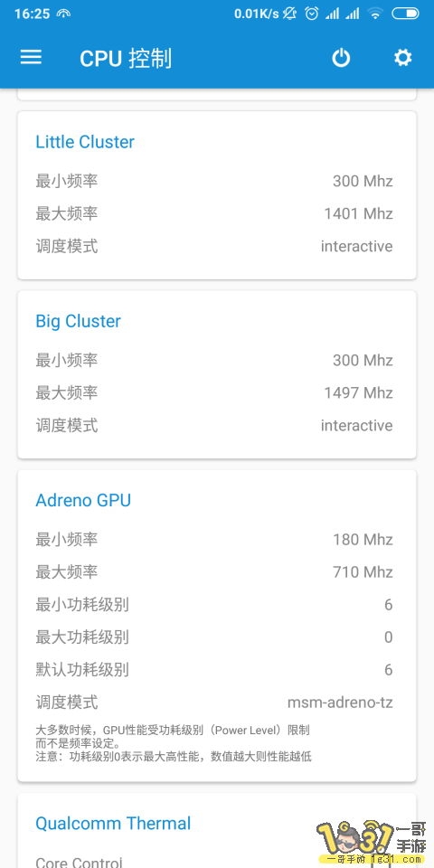
Task: Select msm-adreno-tz GPU governor mode
Action: (x=217, y=703)
